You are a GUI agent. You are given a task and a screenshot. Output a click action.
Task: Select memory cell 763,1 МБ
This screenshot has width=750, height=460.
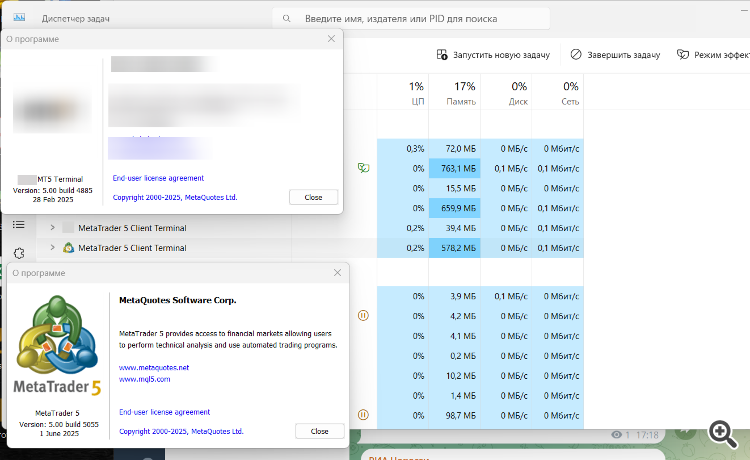pyautogui.click(x=454, y=168)
